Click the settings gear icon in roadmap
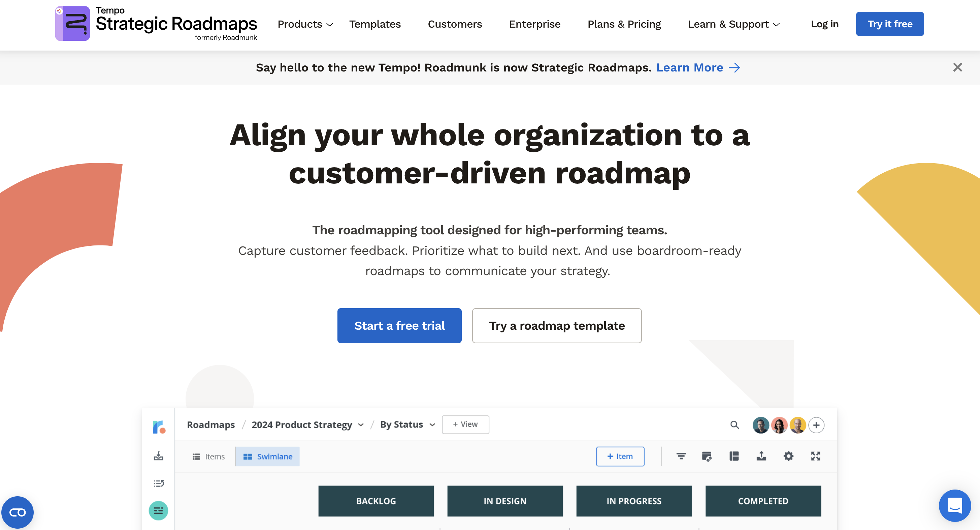This screenshot has height=530, width=980. click(x=788, y=456)
